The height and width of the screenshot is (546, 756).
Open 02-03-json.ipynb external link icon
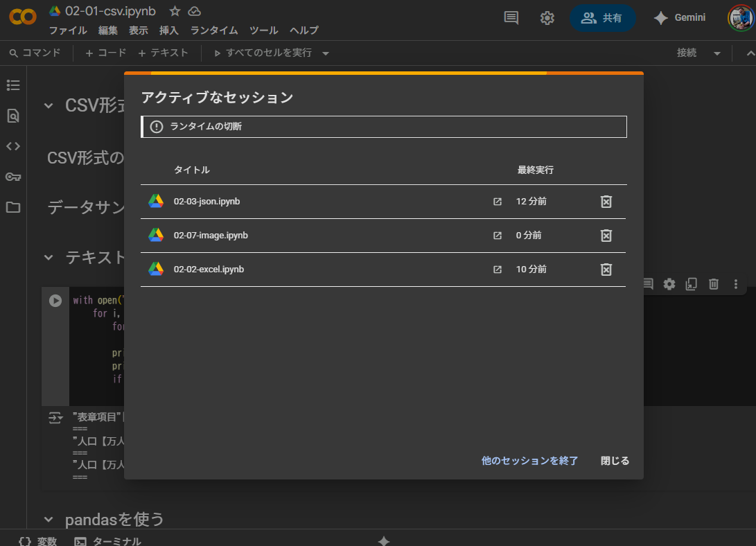pyautogui.click(x=497, y=202)
